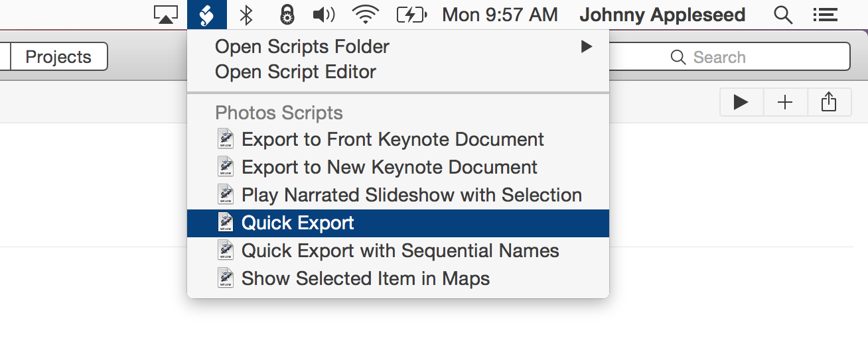This screenshot has height=342, width=868.
Task: Choose Open Script Editor menu item
Action: tap(398, 72)
